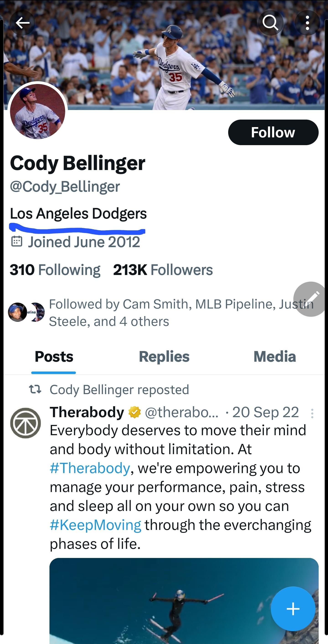Switch to the Media tab
The height and width of the screenshot is (644, 328).
275,356
